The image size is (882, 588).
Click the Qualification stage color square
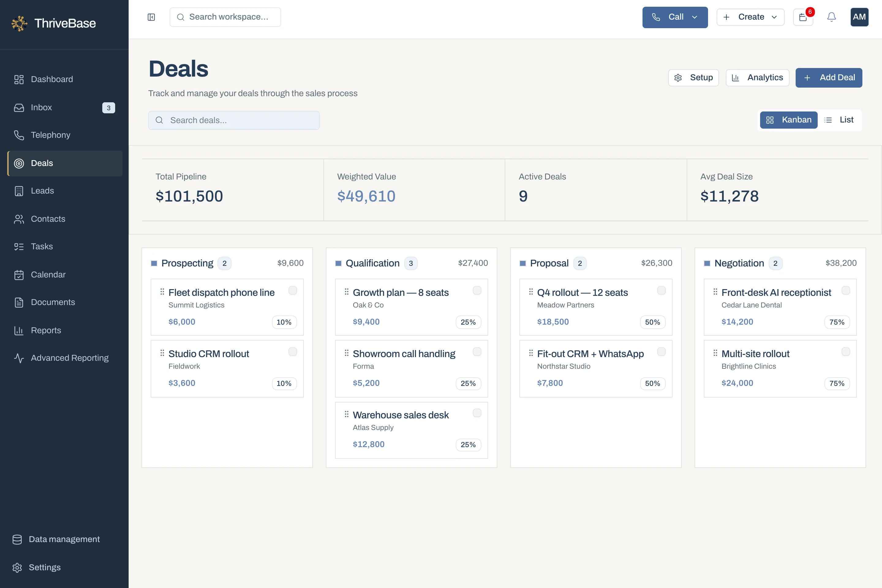(x=338, y=263)
